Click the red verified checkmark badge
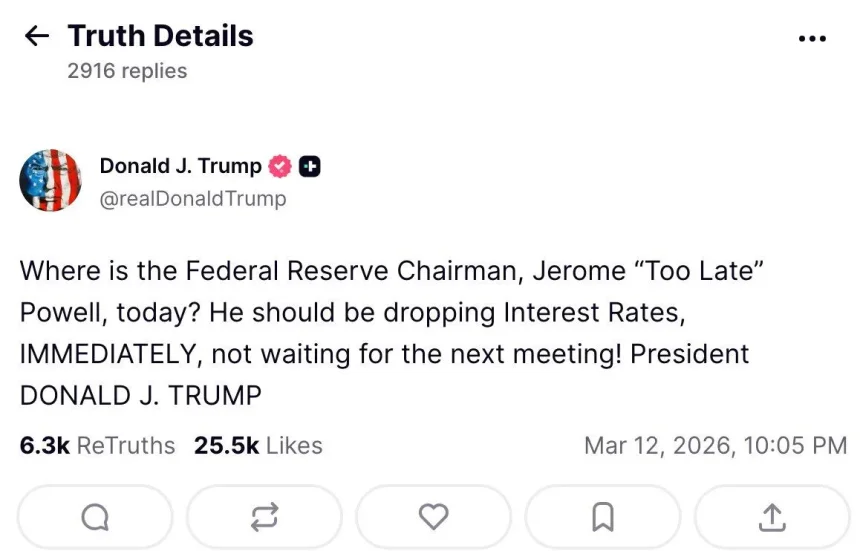 280,167
